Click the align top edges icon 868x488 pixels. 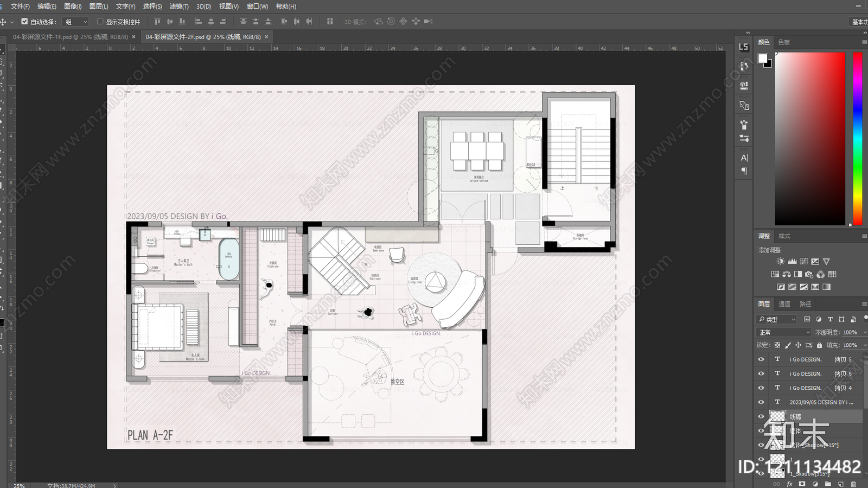click(157, 22)
